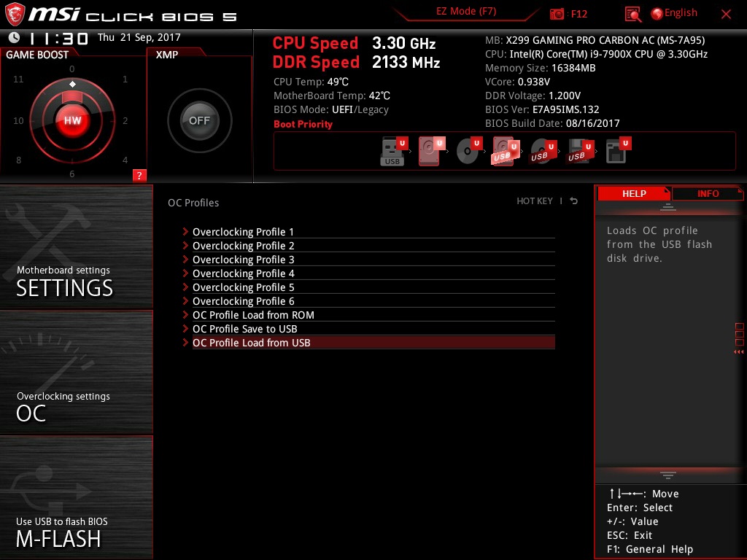Click the GAME BOOST panel label
The width and height of the screenshot is (747, 560).
coord(37,55)
